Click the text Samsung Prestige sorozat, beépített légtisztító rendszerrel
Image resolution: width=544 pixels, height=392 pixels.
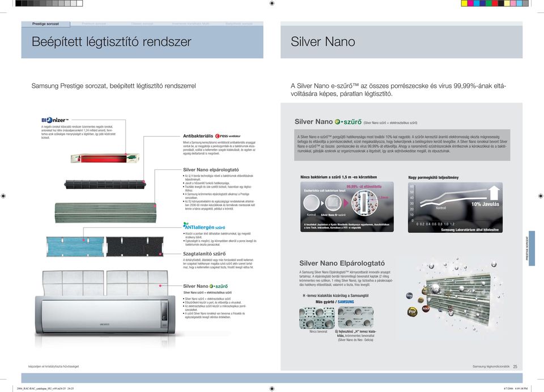click(113, 86)
